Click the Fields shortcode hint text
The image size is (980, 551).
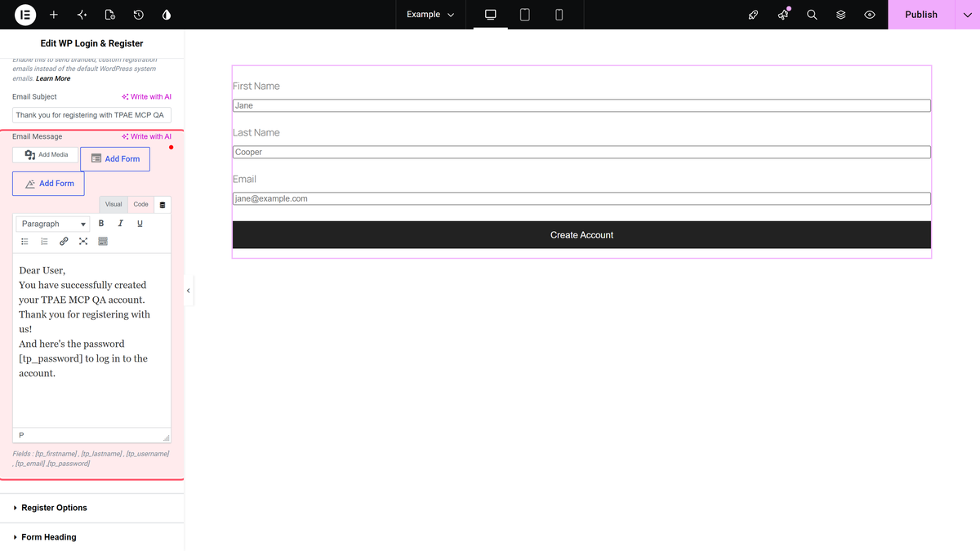[x=91, y=458]
